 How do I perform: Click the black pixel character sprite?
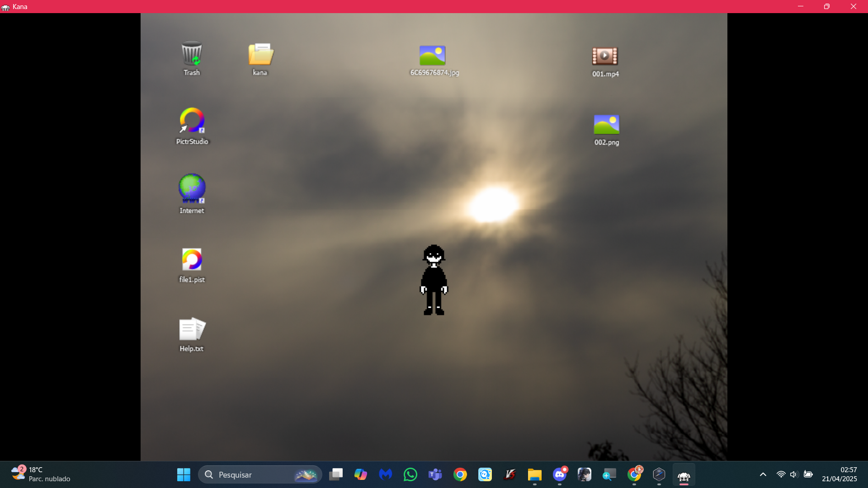[x=434, y=280]
